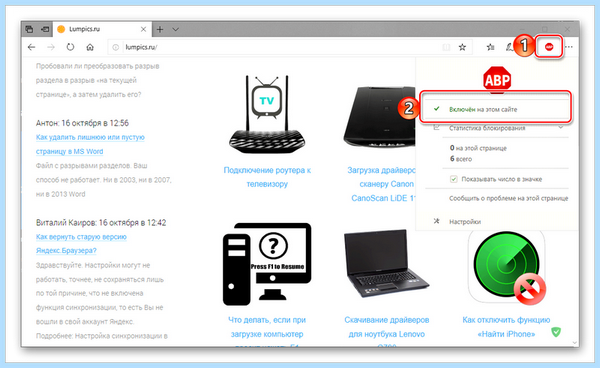Open Canon CanoScan LiDE driver article link
The width and height of the screenshot is (600, 368).
382,184
